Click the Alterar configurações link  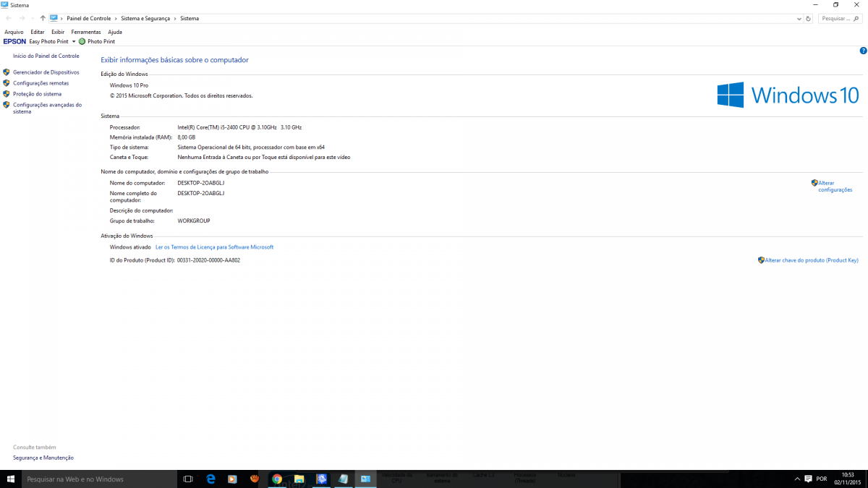[x=835, y=187]
